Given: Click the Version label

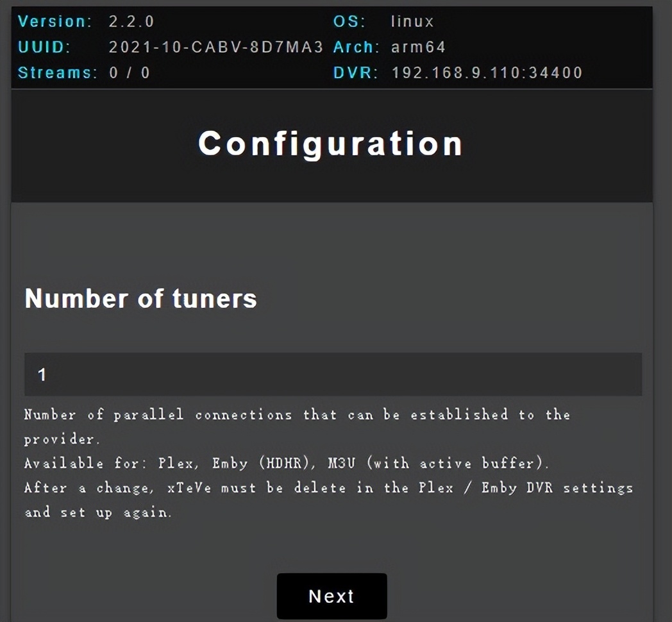Looking at the screenshot, I should tap(55, 21).
